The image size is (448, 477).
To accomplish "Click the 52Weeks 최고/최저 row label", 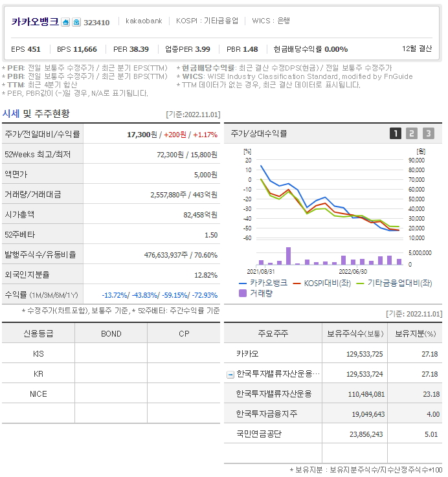I will tap(38, 155).
